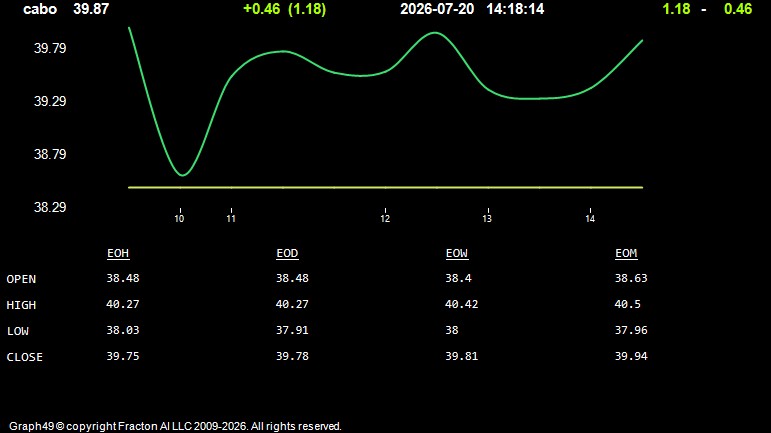
Task: Click the date 2026-07-20
Action: click(437, 9)
